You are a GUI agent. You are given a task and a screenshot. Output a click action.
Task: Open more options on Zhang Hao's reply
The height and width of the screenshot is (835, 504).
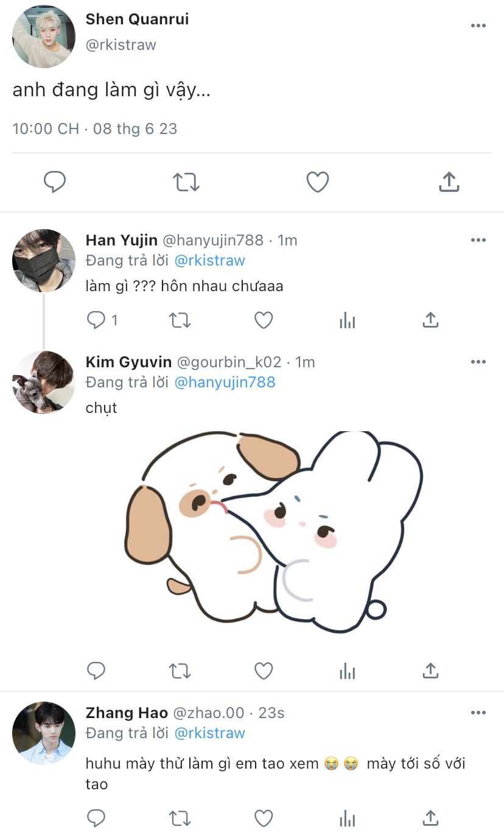[478, 713]
